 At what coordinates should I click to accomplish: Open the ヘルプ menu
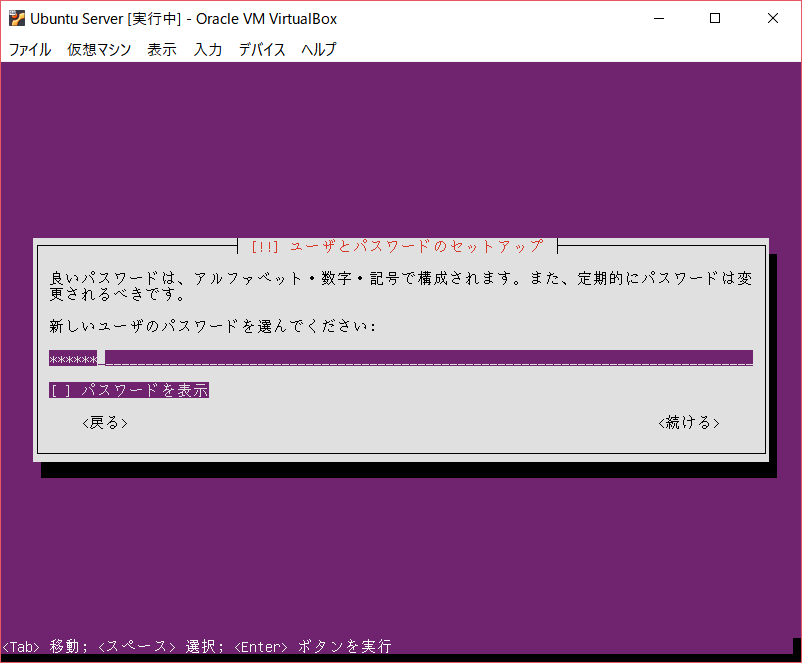point(317,49)
